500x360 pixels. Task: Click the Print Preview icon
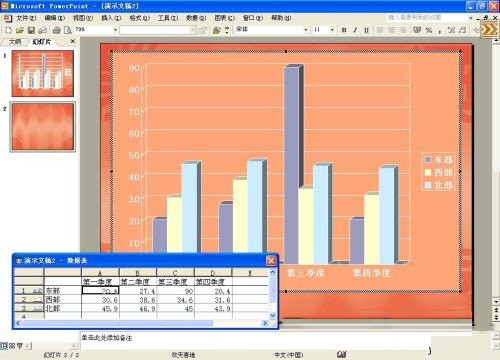coord(68,30)
